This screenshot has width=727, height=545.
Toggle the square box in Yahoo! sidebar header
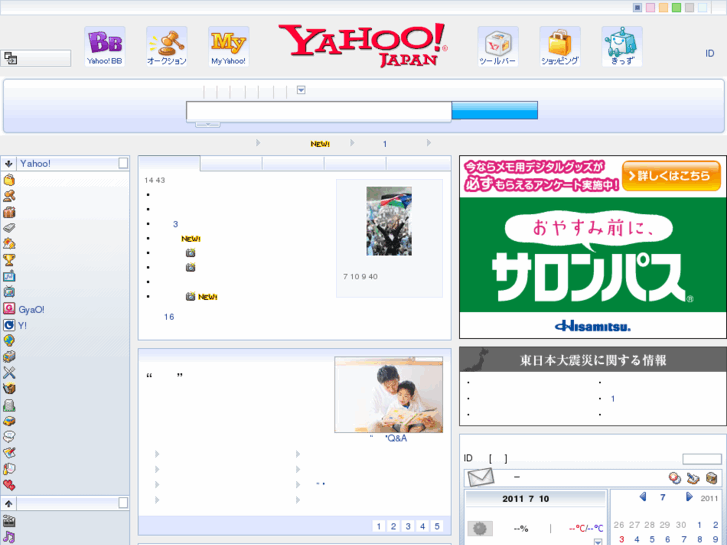click(x=123, y=163)
